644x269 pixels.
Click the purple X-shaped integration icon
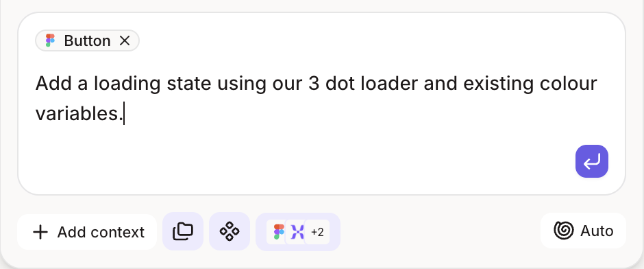click(x=297, y=232)
